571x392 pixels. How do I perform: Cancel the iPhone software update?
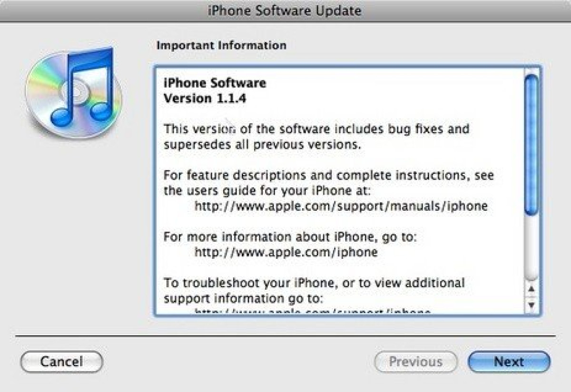click(x=61, y=362)
